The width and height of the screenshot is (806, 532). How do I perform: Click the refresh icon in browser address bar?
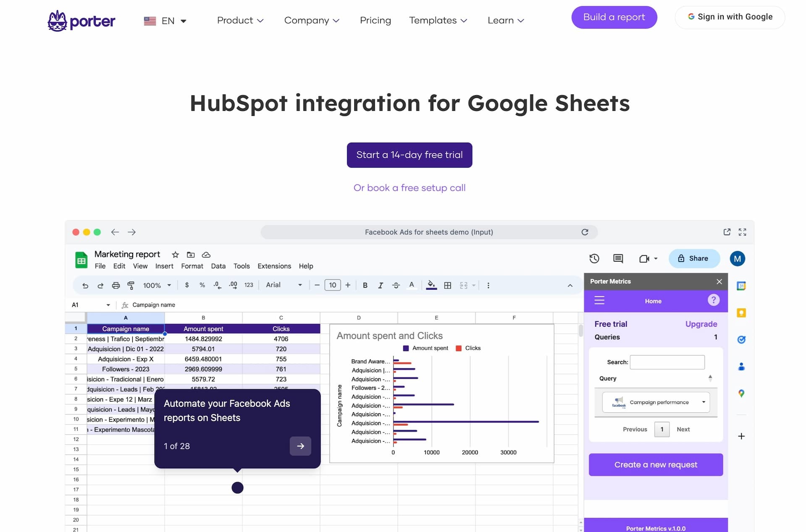[585, 232]
